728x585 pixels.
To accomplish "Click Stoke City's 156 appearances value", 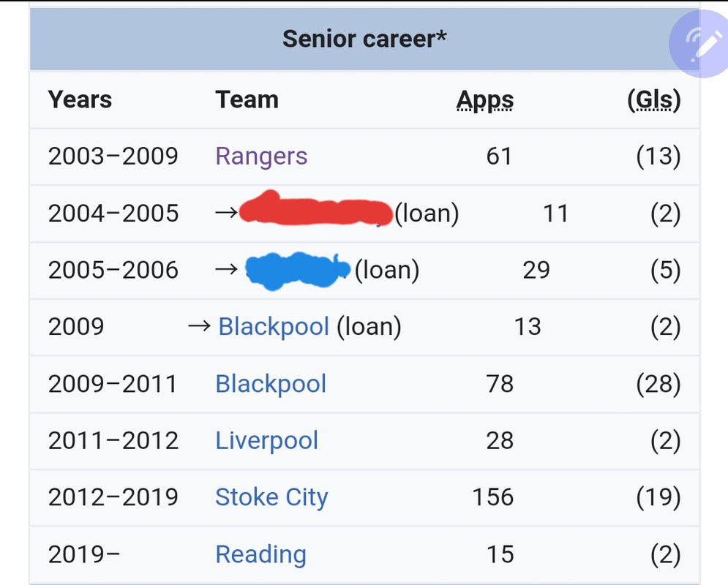I will coord(492,497).
